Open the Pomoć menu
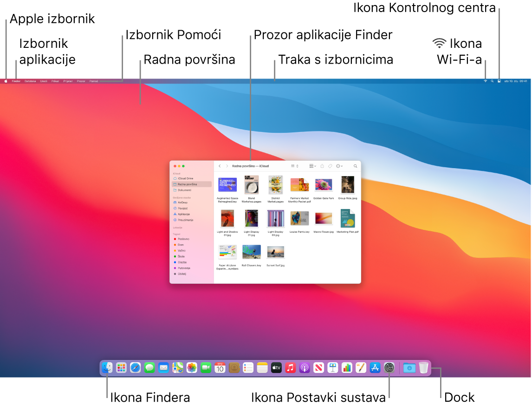This screenshot has width=532, height=405. [93, 80]
